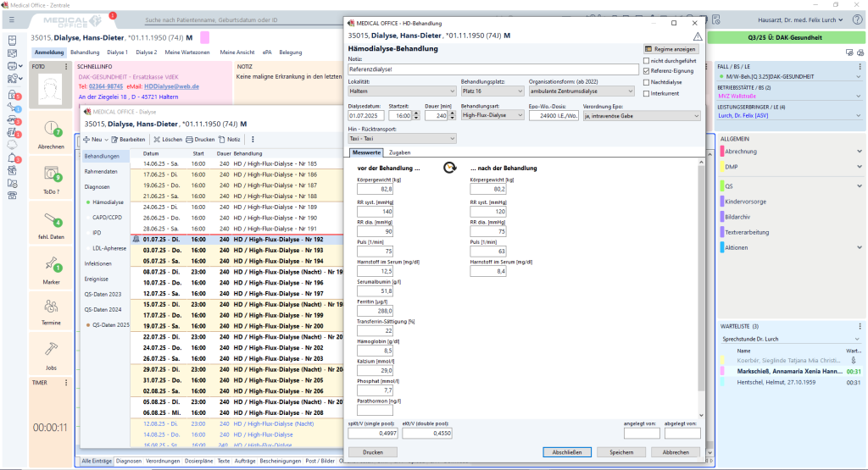This screenshot has height=470, width=868.
Task: Select CAPD/CCPD radio in Dialyse sidebar
Action: coord(88,218)
